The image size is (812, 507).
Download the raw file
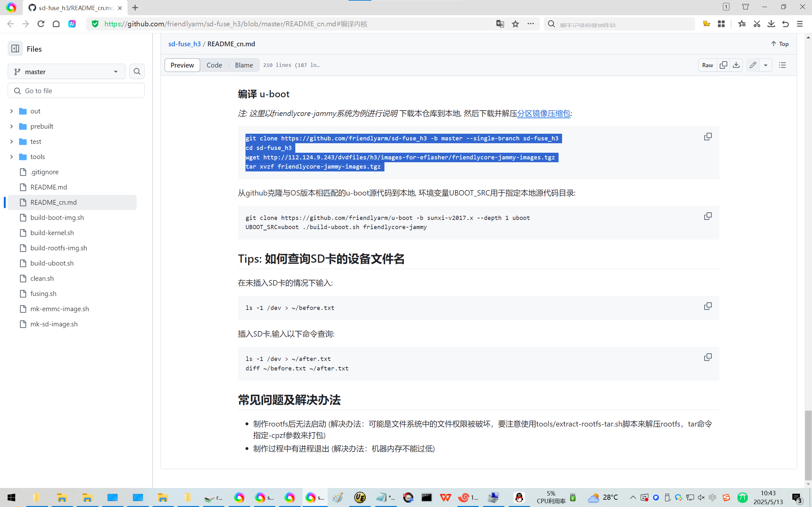[736, 65]
